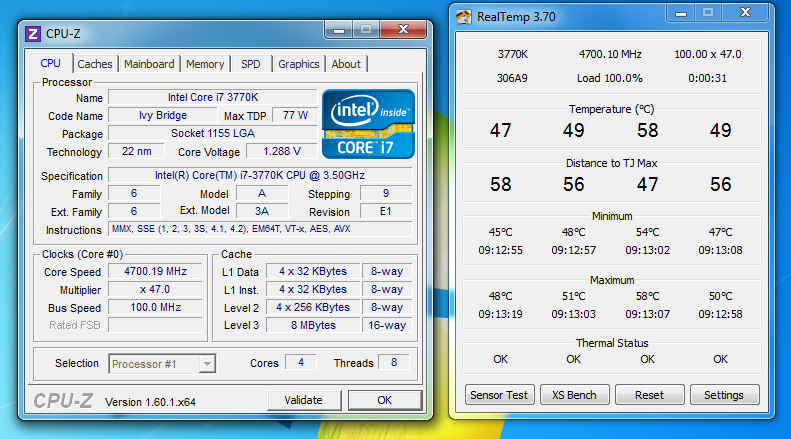This screenshot has height=439, width=791.
Task: Go to the Graphics tab
Action: [x=299, y=64]
